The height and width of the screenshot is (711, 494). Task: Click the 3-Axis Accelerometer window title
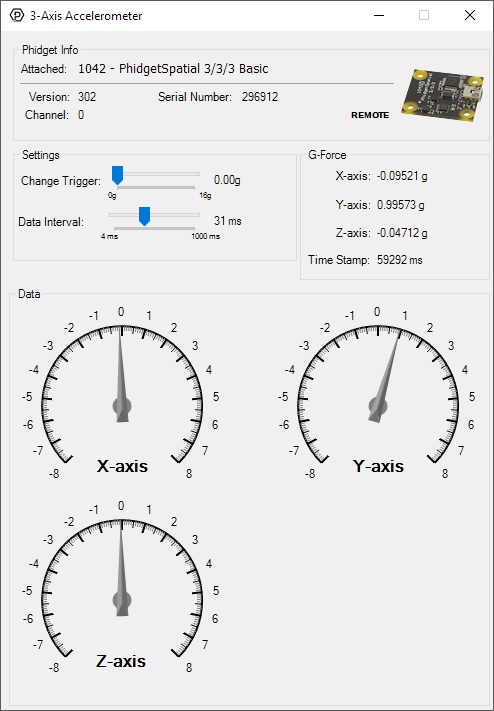tap(86, 16)
